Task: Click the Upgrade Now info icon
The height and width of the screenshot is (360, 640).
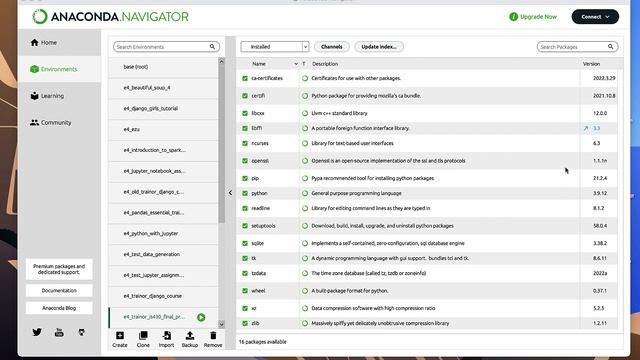Action: coord(513,17)
